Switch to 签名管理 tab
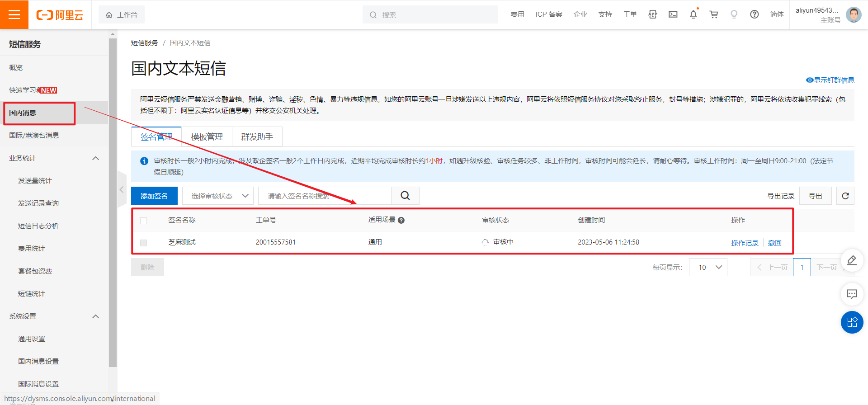The image size is (868, 405). 156,137
